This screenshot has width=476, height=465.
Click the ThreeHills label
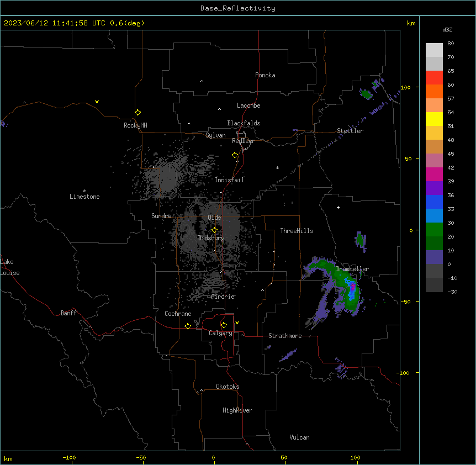click(x=297, y=231)
